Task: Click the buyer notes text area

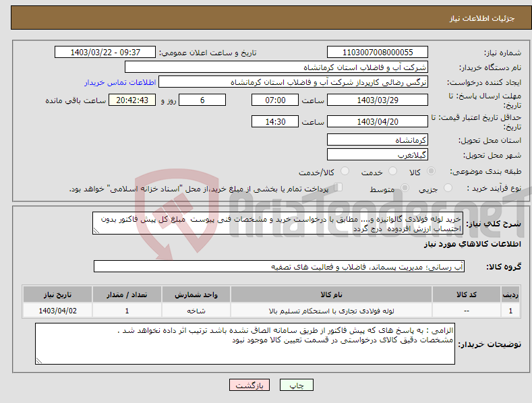Action: tap(245, 344)
